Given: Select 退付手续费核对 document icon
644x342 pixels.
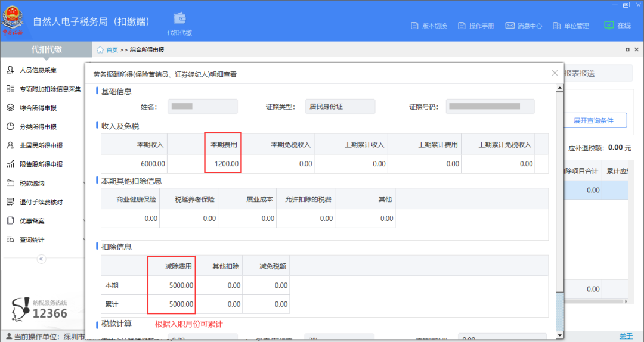Looking at the screenshot, I should 10,202.
